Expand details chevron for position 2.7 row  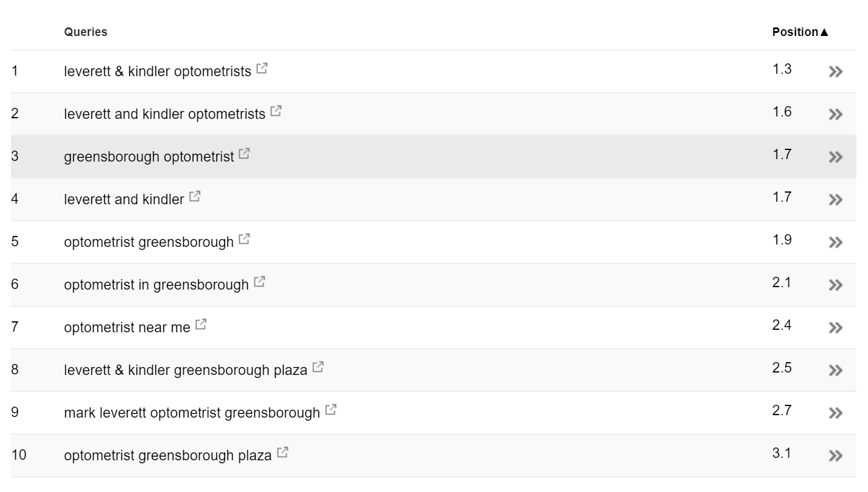836,413
